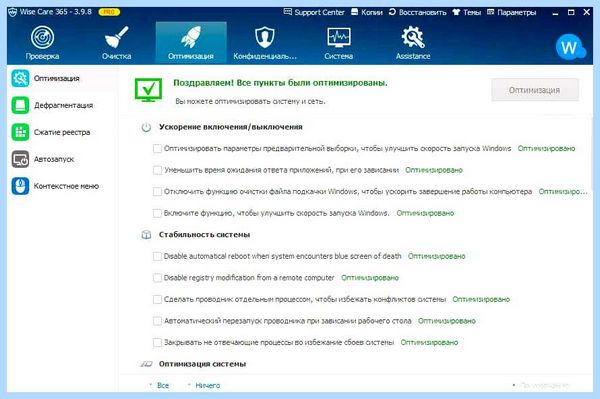Select the Оптимизация rocket icon

pyautogui.click(x=191, y=37)
